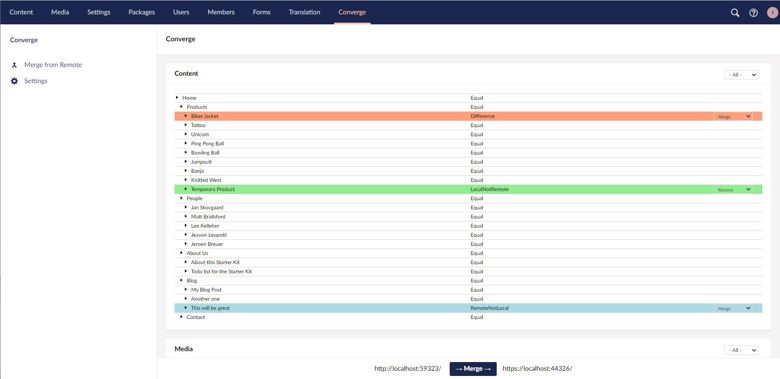Viewport: 780px width, 379px height.
Task: Open Biker Jacket Merge action dropdown
Action: point(734,116)
